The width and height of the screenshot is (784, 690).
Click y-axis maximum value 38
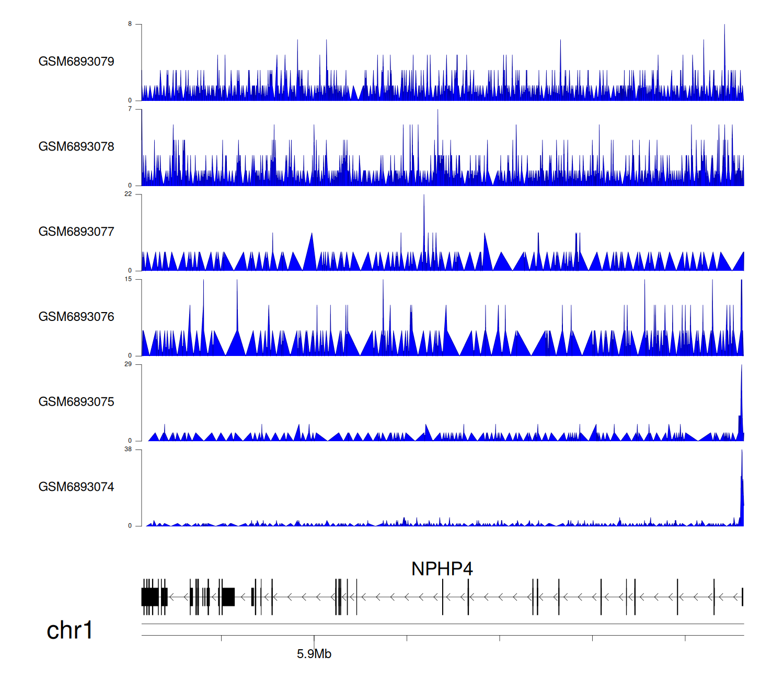pos(128,450)
